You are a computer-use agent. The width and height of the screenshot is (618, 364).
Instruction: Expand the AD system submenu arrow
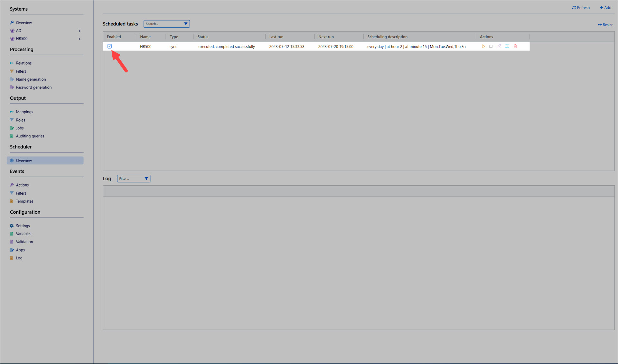pos(80,31)
